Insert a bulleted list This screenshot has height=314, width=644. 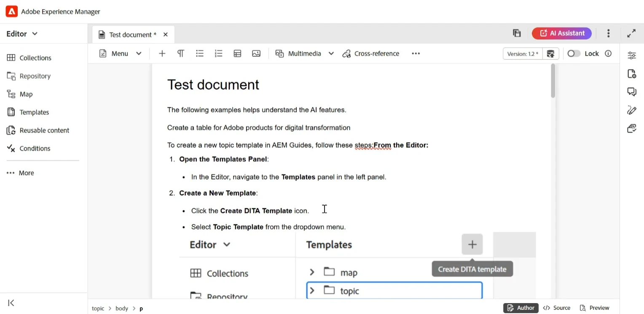coord(200,53)
